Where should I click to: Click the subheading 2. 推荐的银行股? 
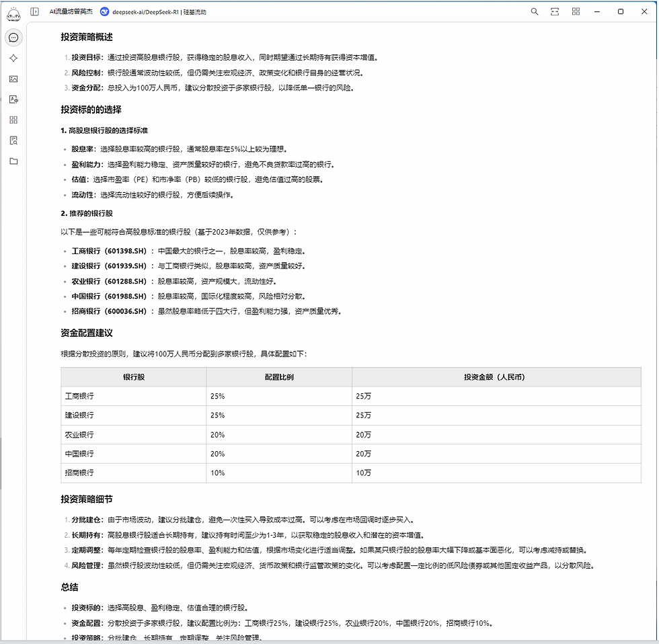(87, 213)
